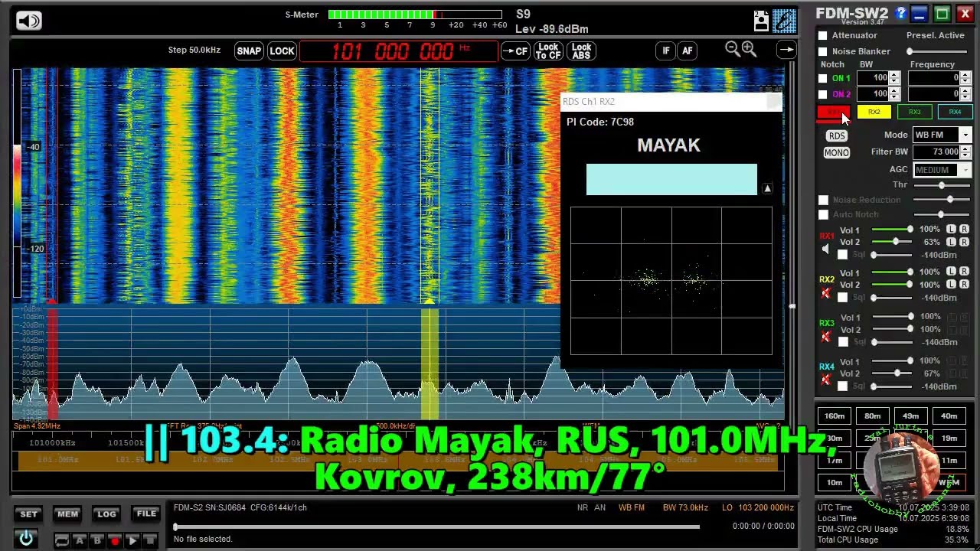980x551 pixels.
Task: Activate Lock To CF
Action: coord(548,51)
